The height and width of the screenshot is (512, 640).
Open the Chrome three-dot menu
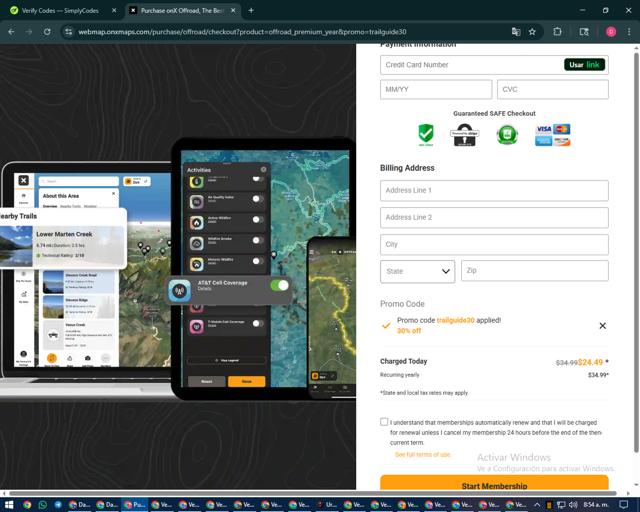point(629,32)
